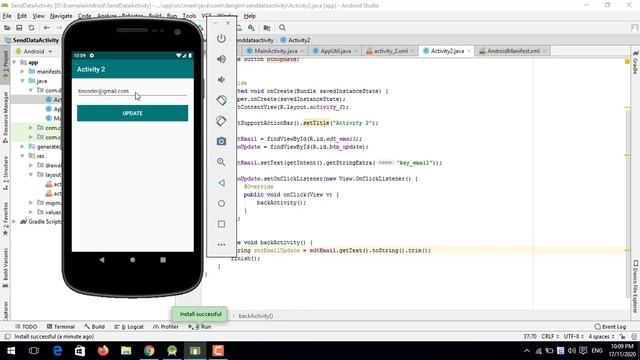Click the UTF-8 encoding status entry
The height and width of the screenshot is (360, 640).
[x=573, y=336]
